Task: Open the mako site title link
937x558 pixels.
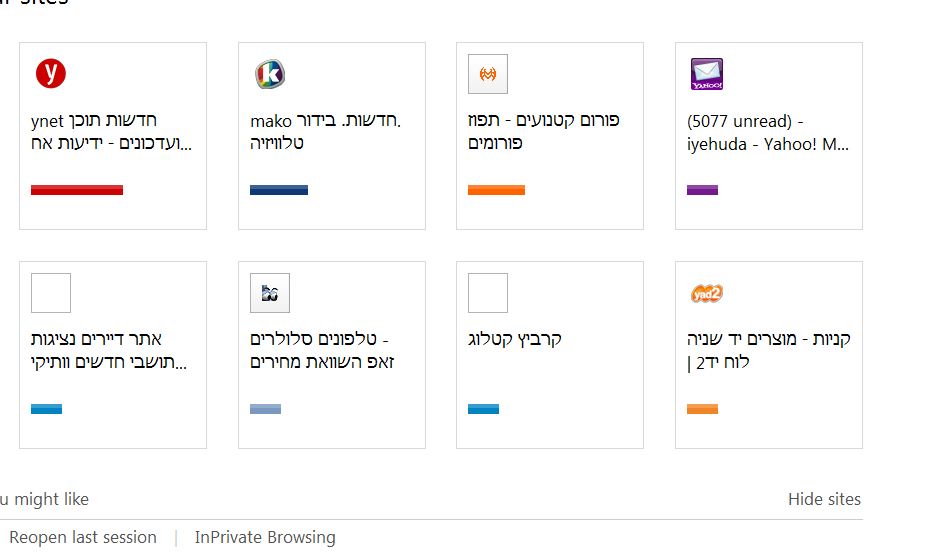Action: (x=325, y=132)
